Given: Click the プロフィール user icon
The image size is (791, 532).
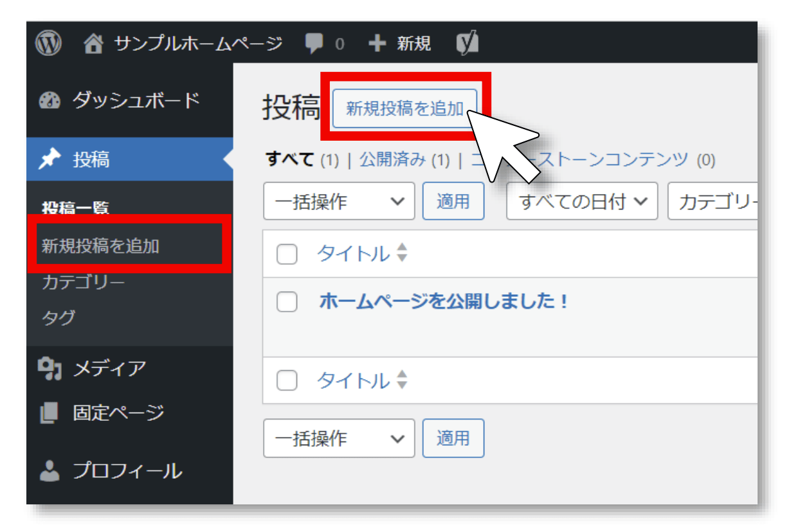Looking at the screenshot, I should click(50, 471).
